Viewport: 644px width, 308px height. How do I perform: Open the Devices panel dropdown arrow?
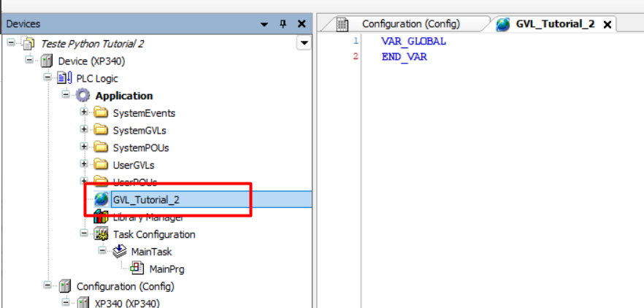(x=264, y=25)
